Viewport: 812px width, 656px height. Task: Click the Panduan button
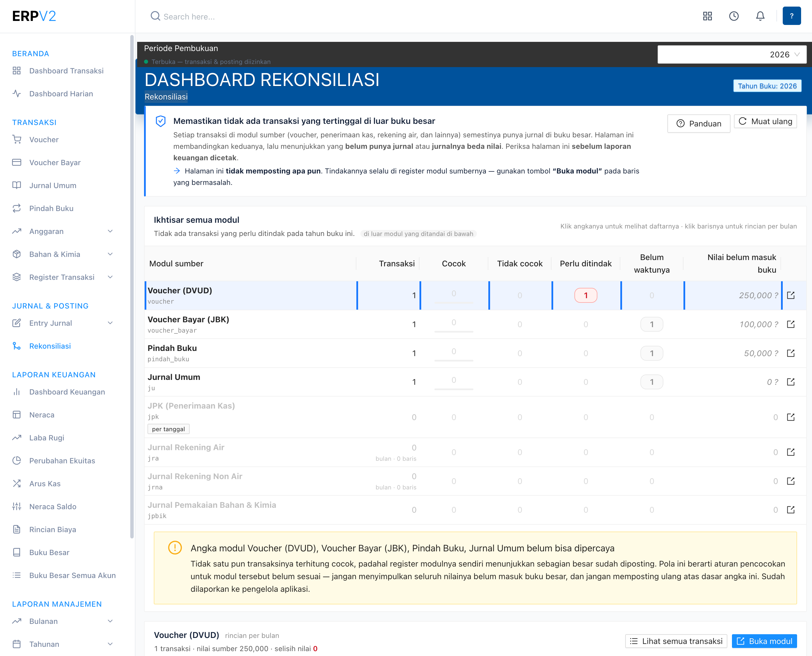(699, 124)
